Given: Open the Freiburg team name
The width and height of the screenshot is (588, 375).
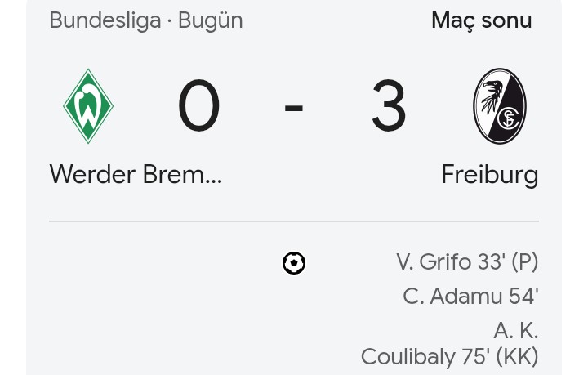Looking at the screenshot, I should [x=489, y=174].
